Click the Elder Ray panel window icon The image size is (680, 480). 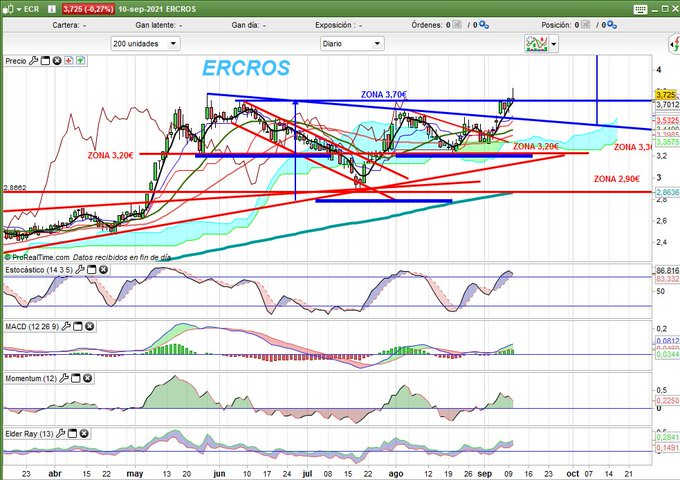72,433
